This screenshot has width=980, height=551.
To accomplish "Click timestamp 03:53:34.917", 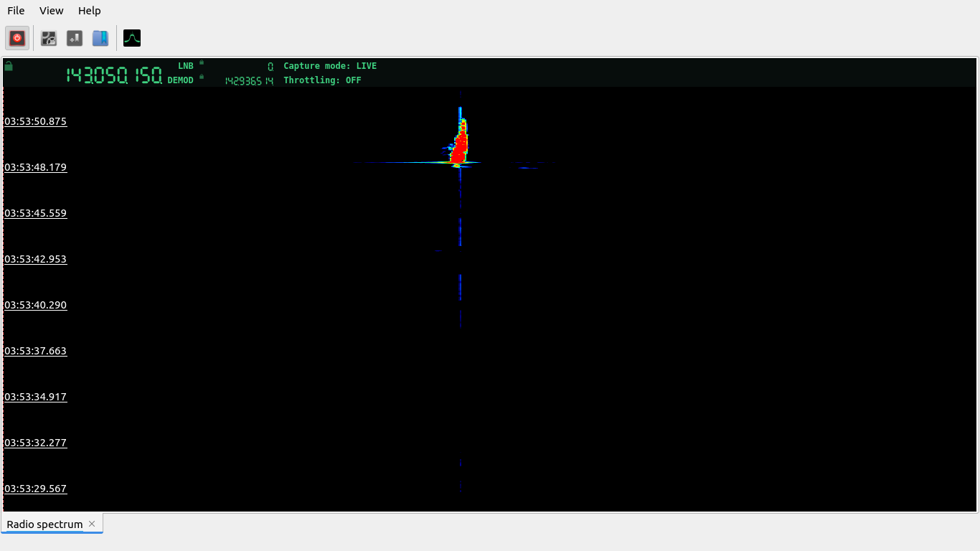I will tap(36, 397).
